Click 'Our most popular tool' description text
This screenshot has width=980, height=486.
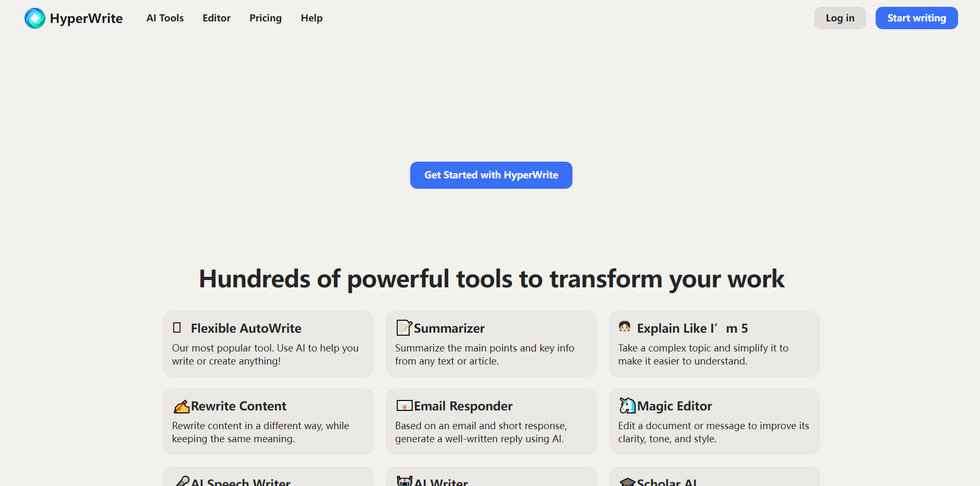(x=265, y=355)
